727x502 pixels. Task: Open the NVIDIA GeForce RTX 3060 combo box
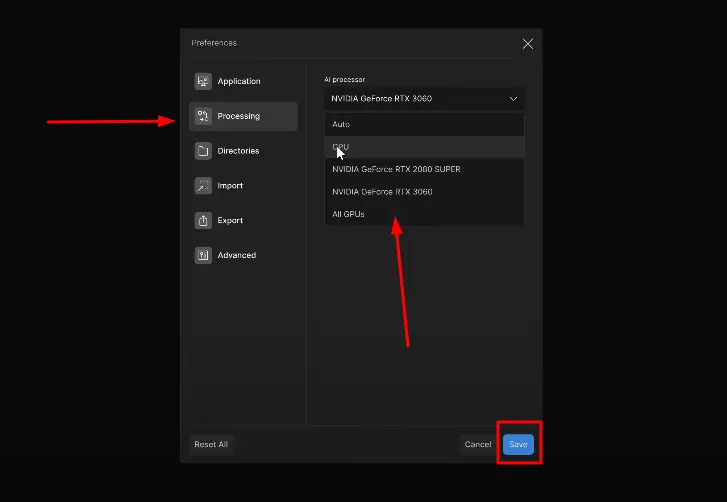click(424, 99)
